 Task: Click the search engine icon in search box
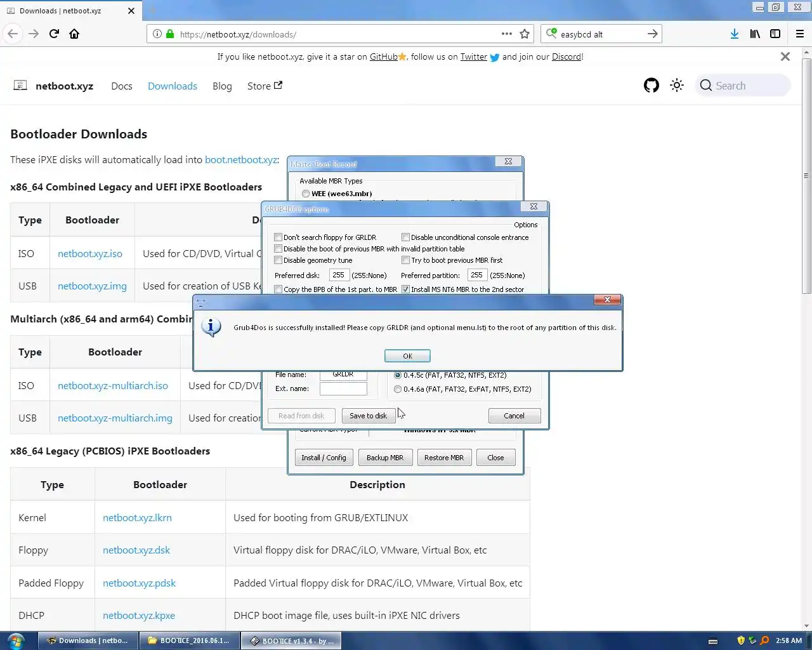(551, 34)
